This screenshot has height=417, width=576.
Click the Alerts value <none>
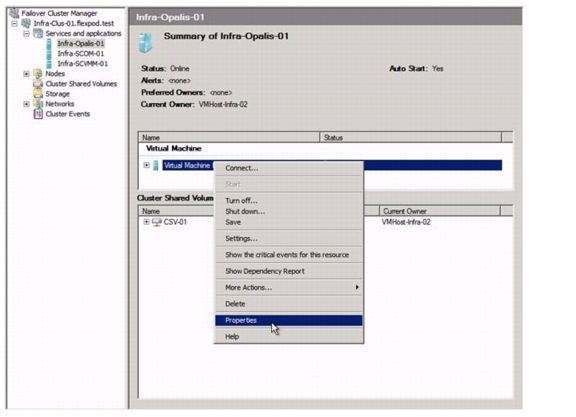pos(179,80)
